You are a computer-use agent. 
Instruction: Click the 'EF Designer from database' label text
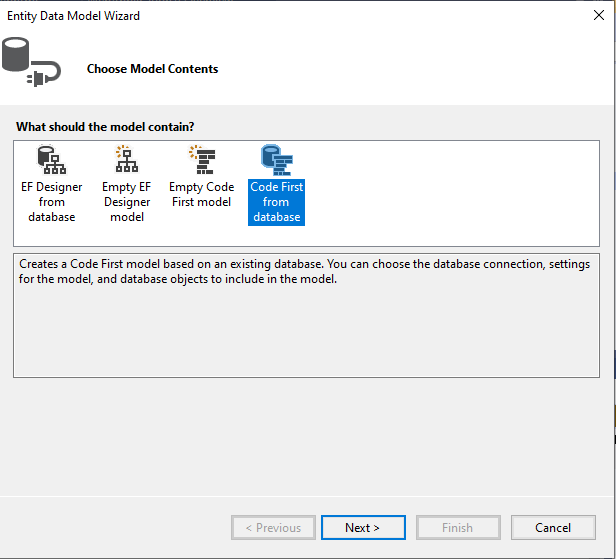pyautogui.click(x=51, y=201)
